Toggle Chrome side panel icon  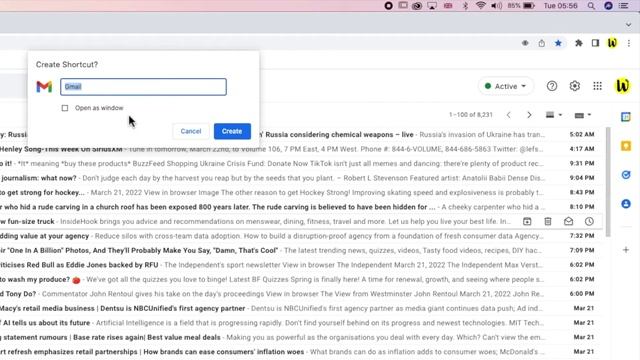[x=595, y=43]
